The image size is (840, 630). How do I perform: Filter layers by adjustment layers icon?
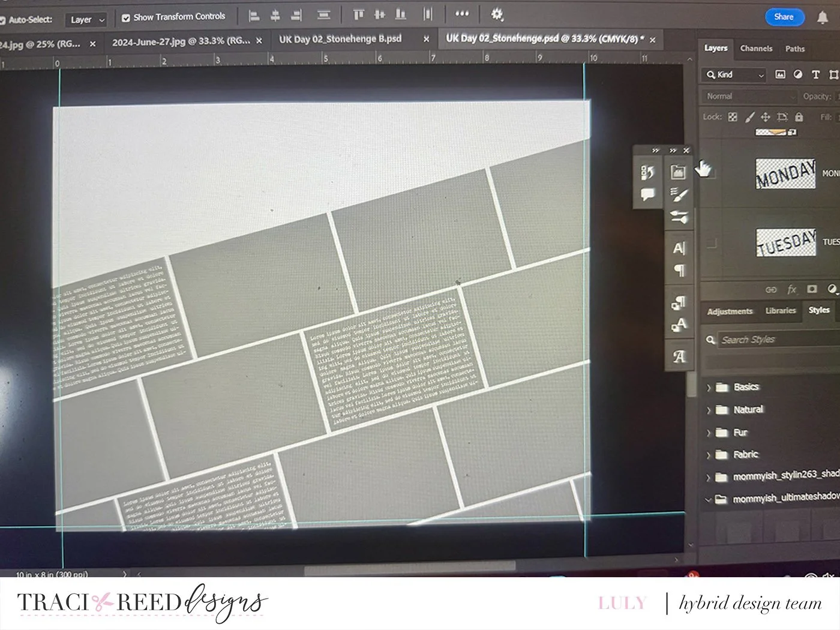798,74
